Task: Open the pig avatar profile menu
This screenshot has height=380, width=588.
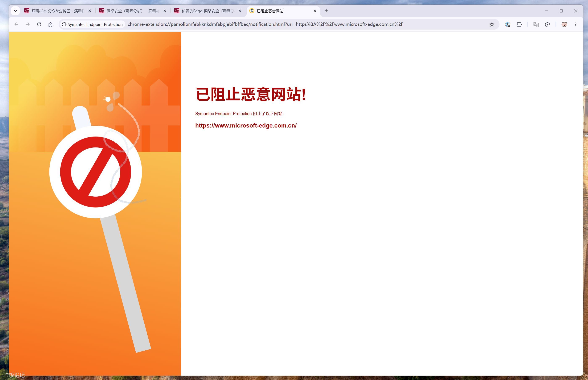Action: (564, 24)
